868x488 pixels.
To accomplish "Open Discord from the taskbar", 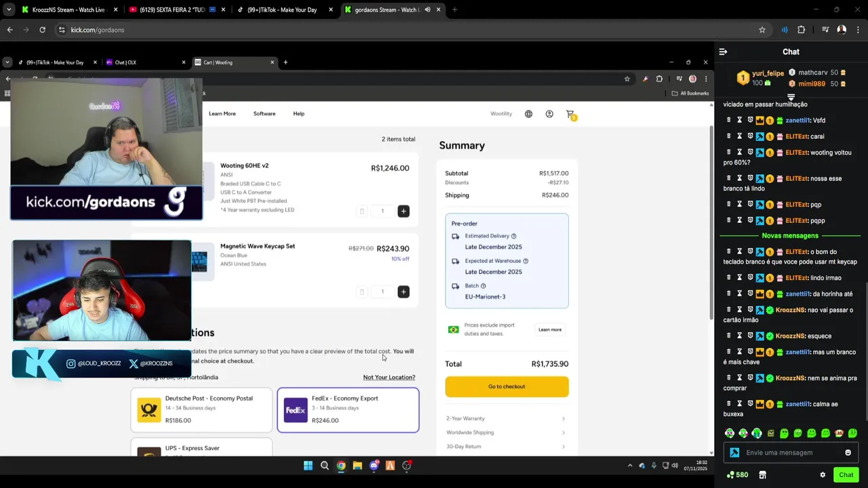I will point(374,466).
